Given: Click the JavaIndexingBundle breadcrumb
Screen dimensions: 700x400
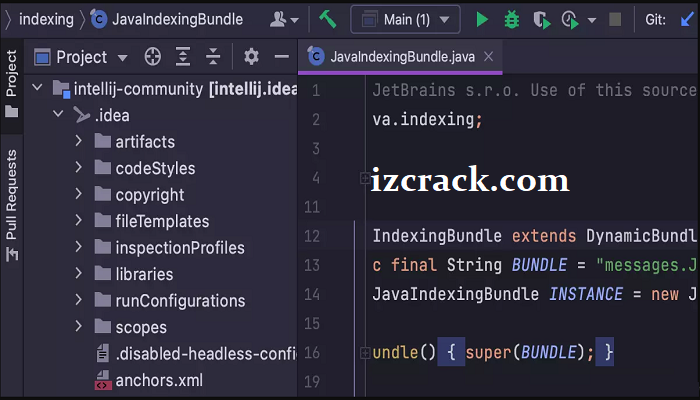Looking at the screenshot, I should (167, 19).
